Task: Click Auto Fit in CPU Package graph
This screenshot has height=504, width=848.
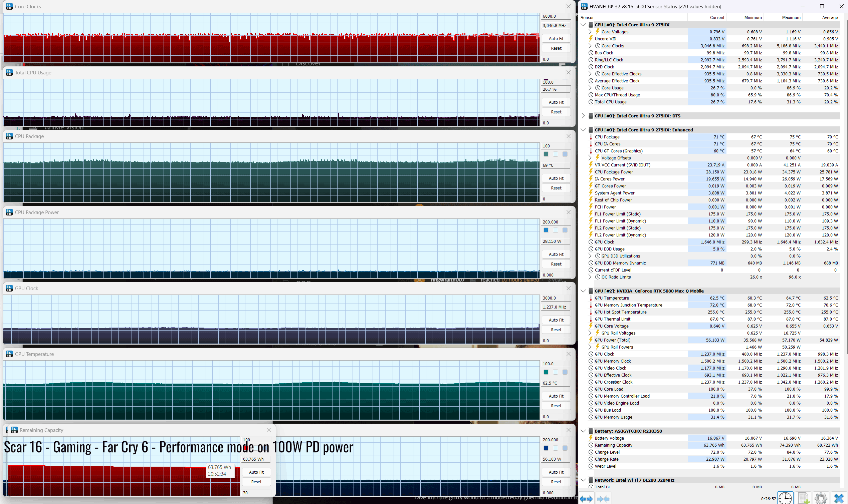Action: 556,178
